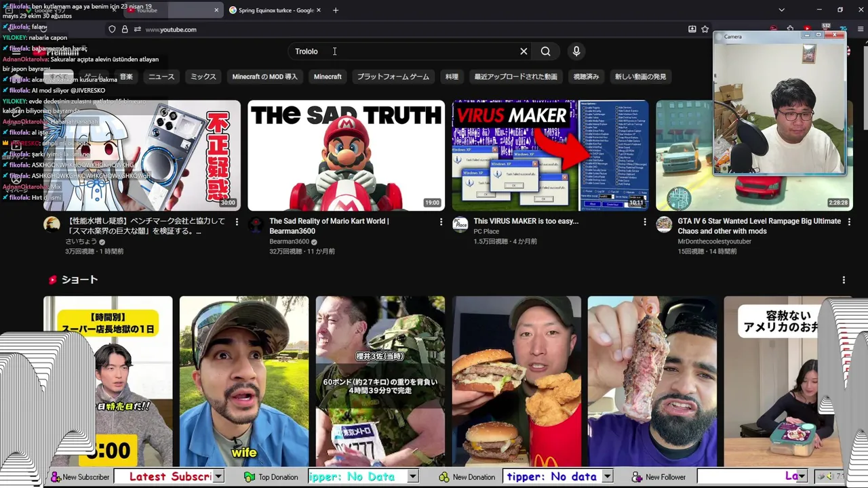868x488 pixels.
Task: Open MrDonthecoolestyoutuber channel name link
Action: click(x=715, y=241)
